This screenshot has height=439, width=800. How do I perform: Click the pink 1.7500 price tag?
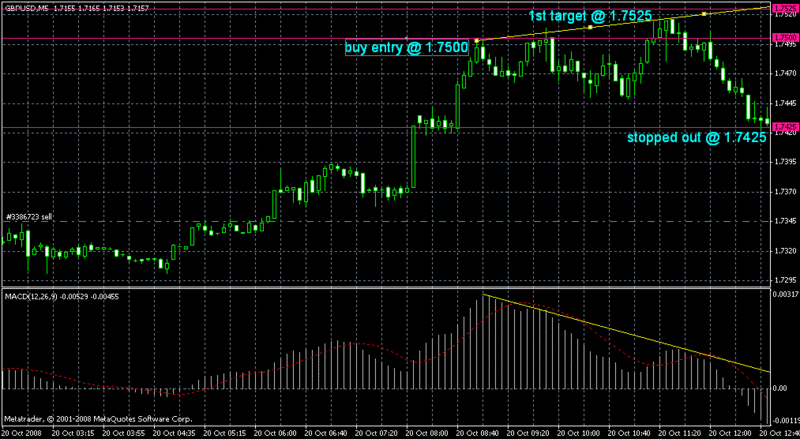coord(785,39)
